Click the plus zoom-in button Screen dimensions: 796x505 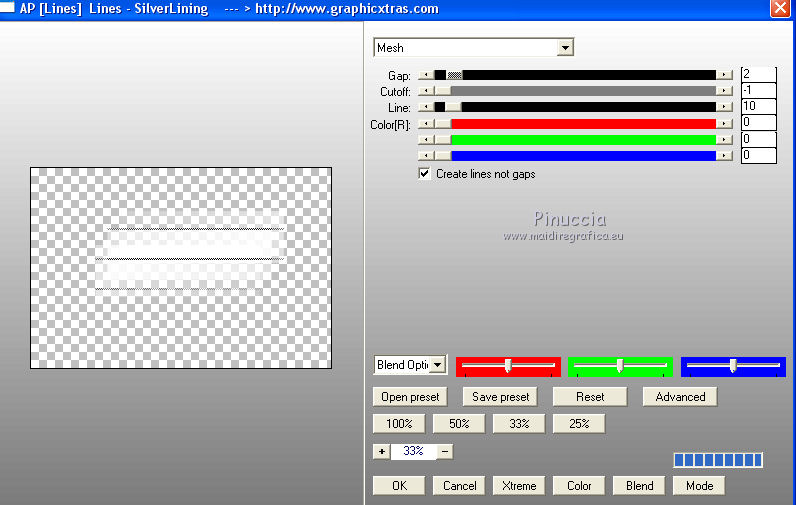[382, 451]
